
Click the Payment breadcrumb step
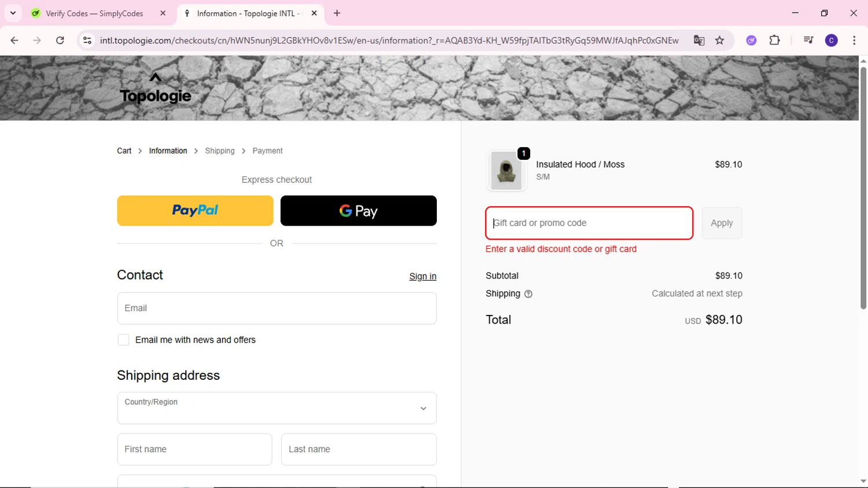pos(267,151)
